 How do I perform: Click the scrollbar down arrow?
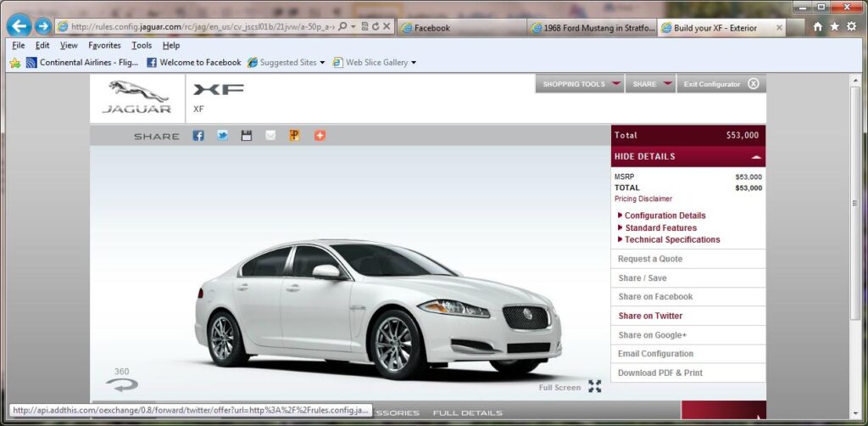[854, 414]
